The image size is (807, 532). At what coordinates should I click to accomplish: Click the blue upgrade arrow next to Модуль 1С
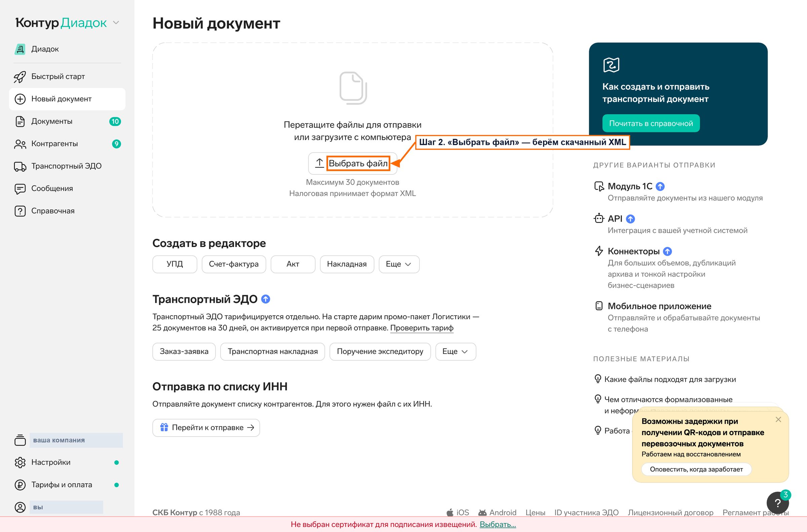(x=660, y=186)
